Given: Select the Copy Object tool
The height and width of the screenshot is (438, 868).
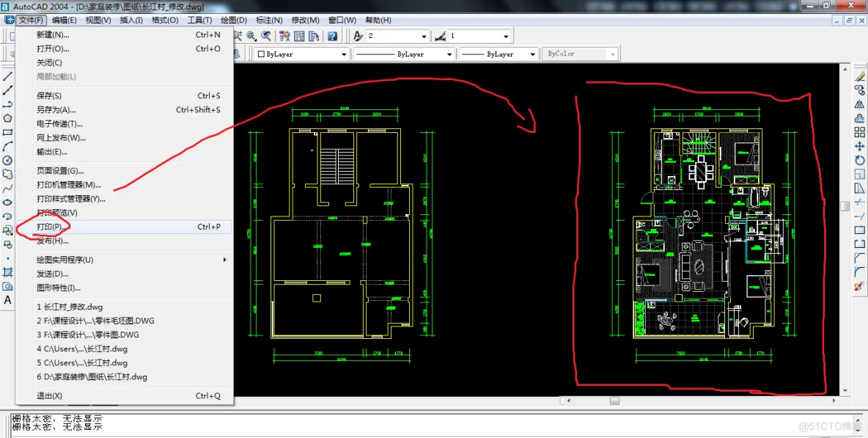Looking at the screenshot, I should point(859,90).
